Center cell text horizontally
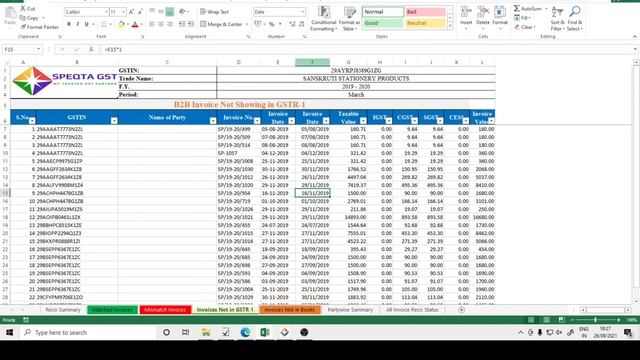 [x=161, y=24]
